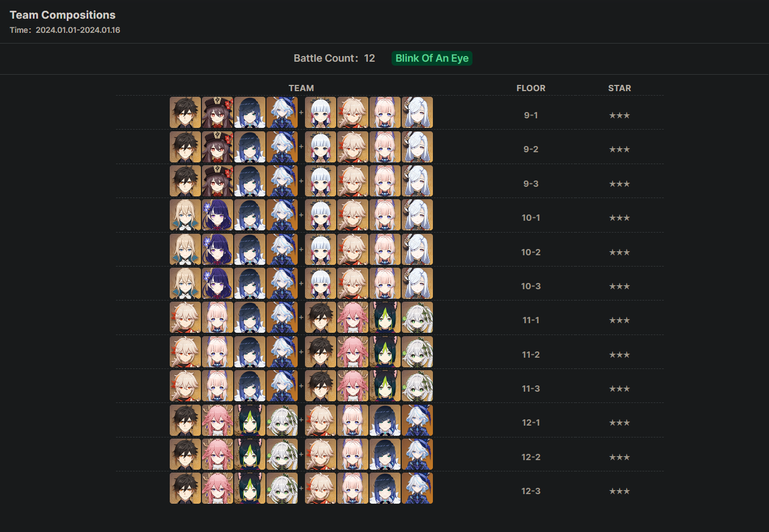Open Yae Miko's portrait in the 11-2 row
The height and width of the screenshot is (532, 769).
pos(353,352)
